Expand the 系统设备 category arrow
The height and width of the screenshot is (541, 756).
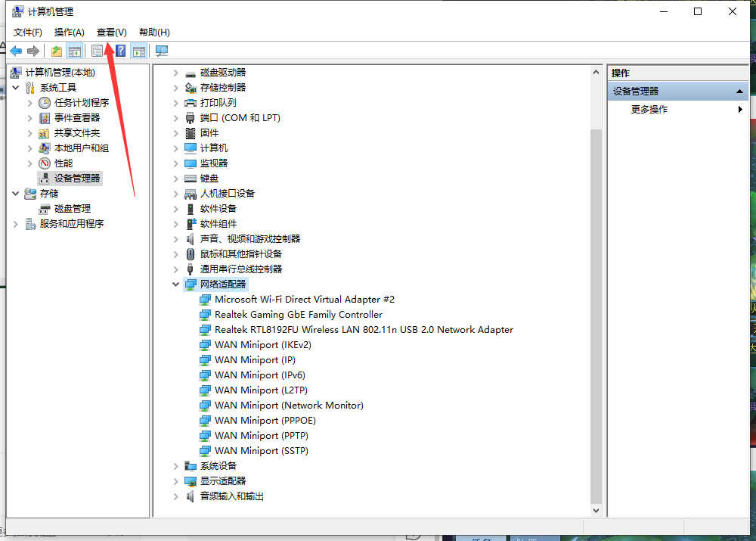(x=176, y=465)
